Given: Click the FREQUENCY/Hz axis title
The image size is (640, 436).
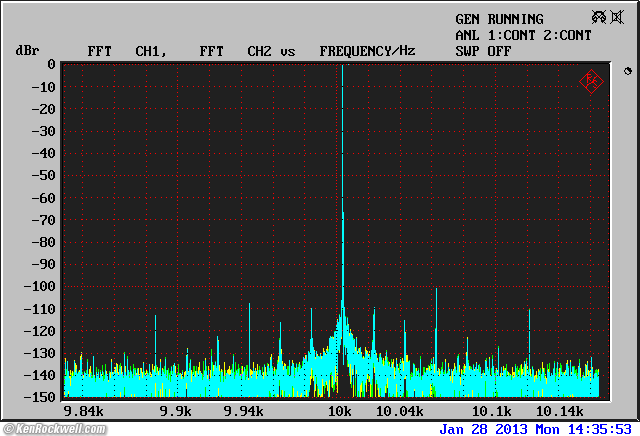Looking at the screenshot, I should click(x=367, y=50).
